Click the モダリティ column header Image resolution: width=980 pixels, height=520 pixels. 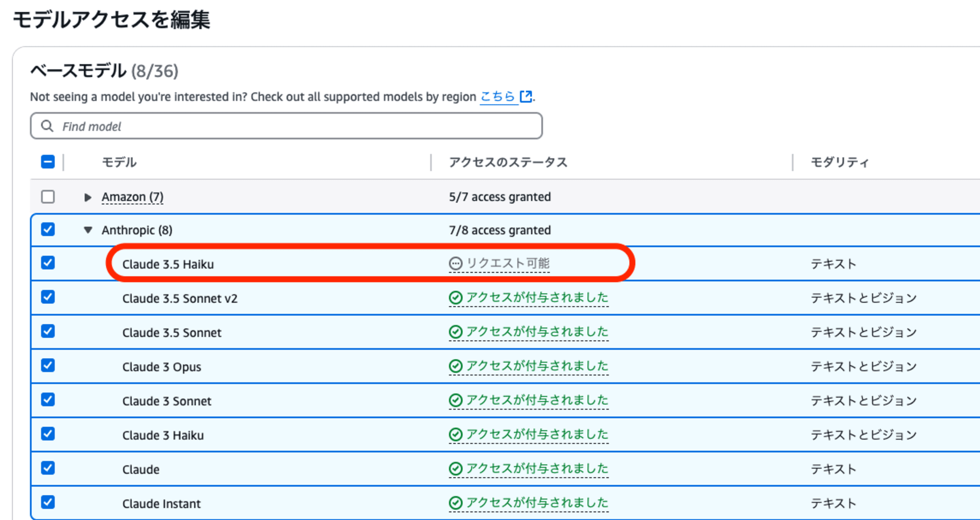pos(840,162)
